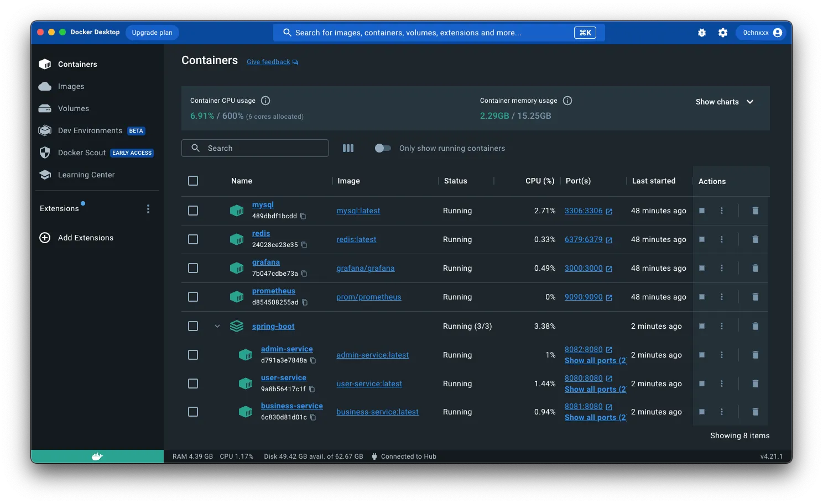This screenshot has height=504, width=823.
Task: Stop the redis container
Action: click(702, 239)
